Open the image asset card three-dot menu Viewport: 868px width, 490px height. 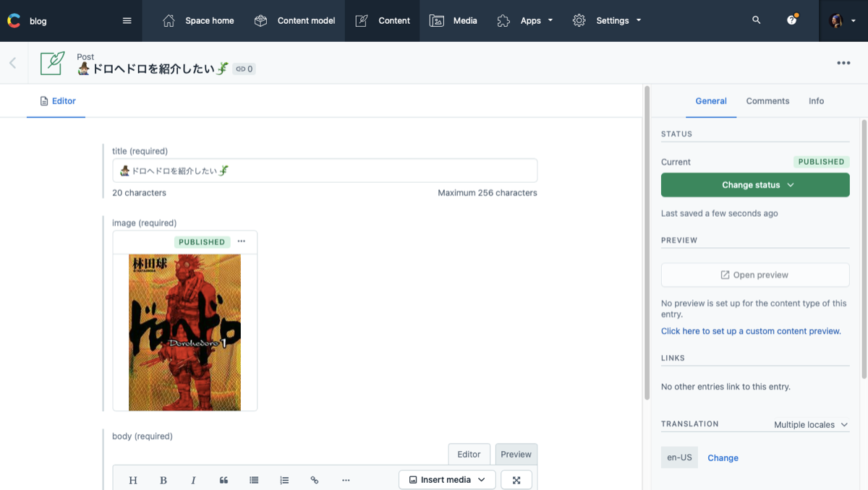coord(242,241)
